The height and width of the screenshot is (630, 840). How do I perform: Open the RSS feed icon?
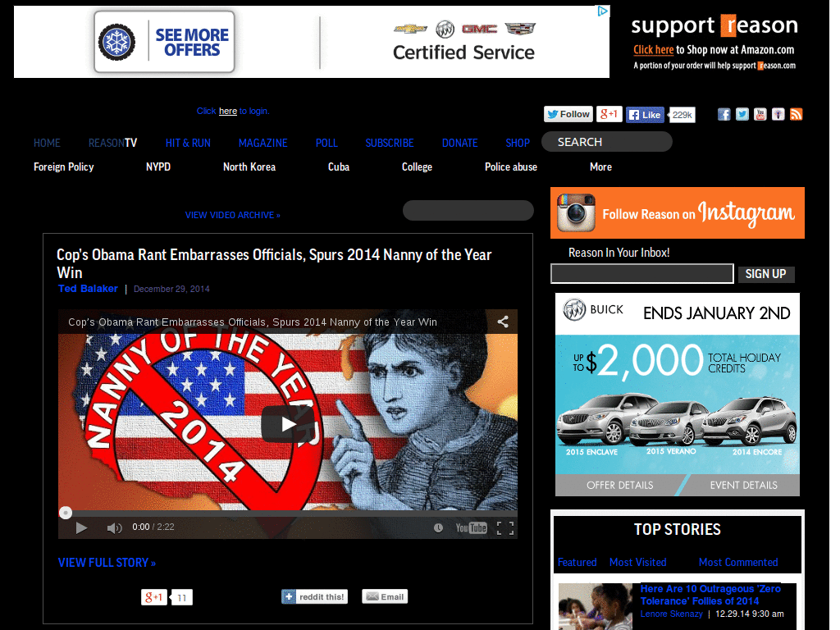tap(796, 115)
